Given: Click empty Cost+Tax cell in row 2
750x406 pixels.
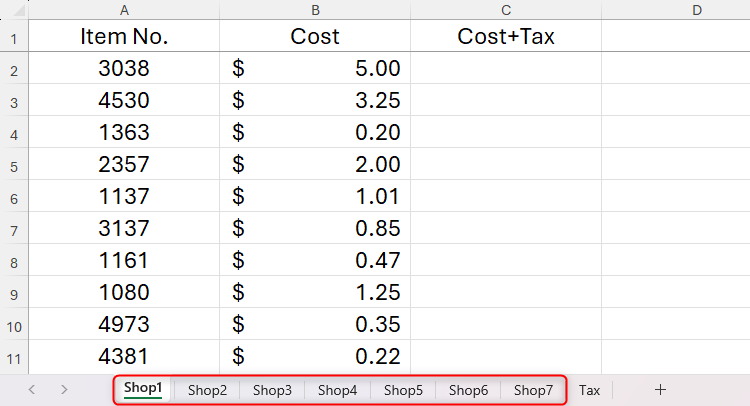Looking at the screenshot, I should (506, 69).
